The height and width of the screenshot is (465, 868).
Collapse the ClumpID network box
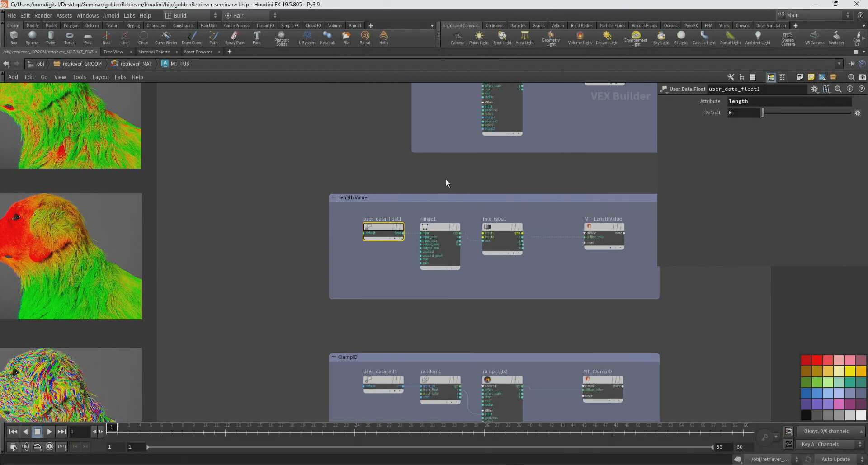coord(334,357)
